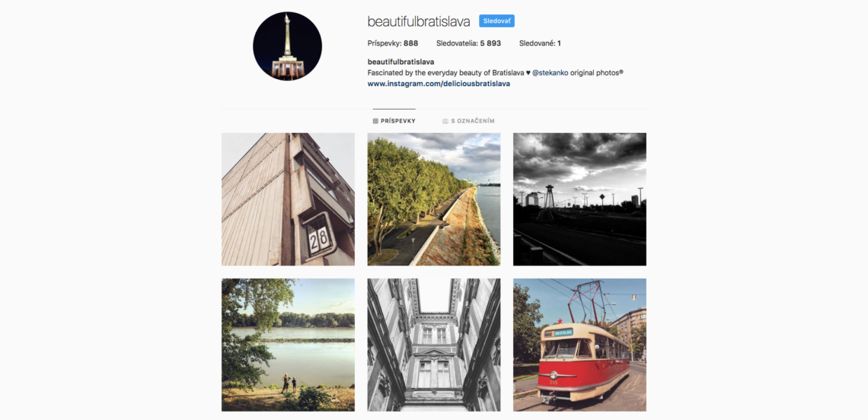Switch to the S OZNAČENÍM tab
This screenshot has height=420, width=868.
(x=468, y=121)
